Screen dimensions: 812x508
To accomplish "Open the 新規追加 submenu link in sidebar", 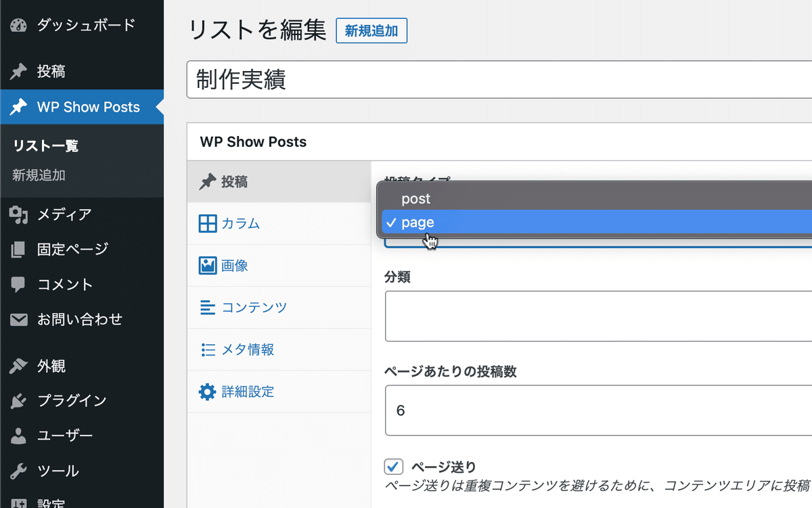I will tap(39, 175).
